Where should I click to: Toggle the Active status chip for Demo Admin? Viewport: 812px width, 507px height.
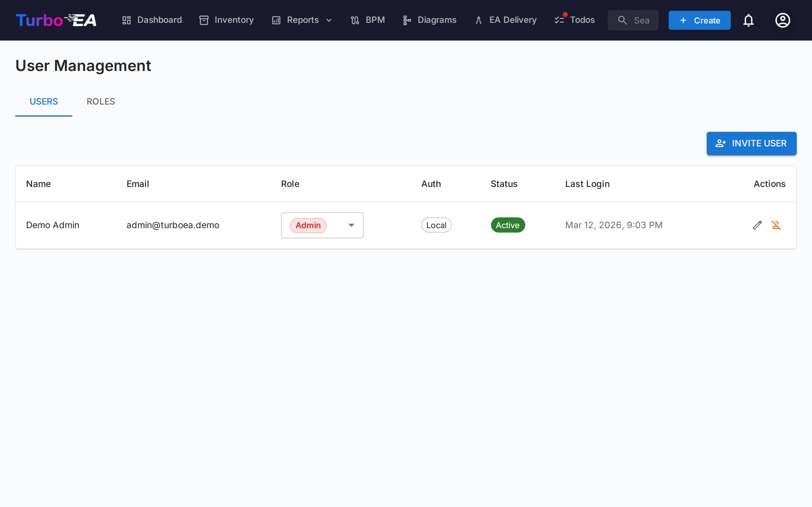pos(508,225)
